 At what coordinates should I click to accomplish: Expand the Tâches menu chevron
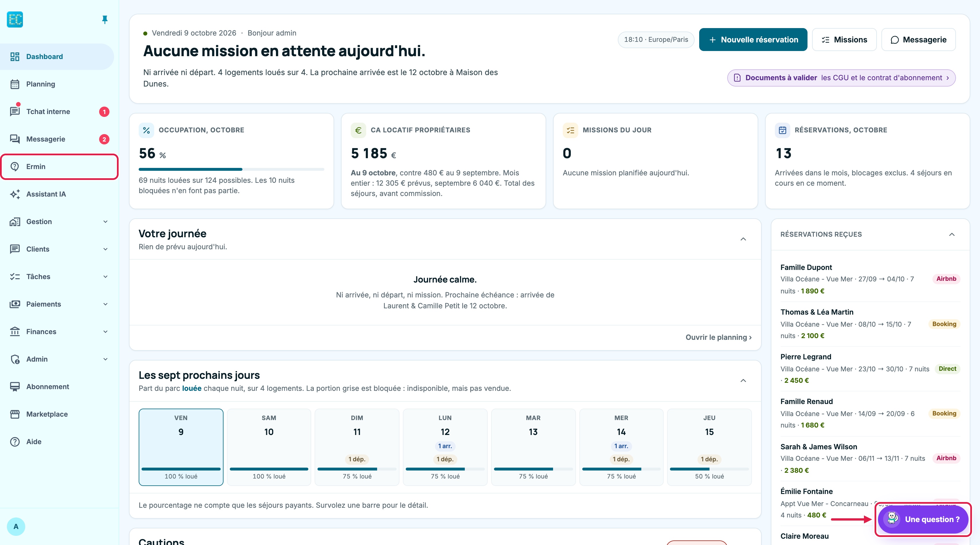tap(105, 277)
